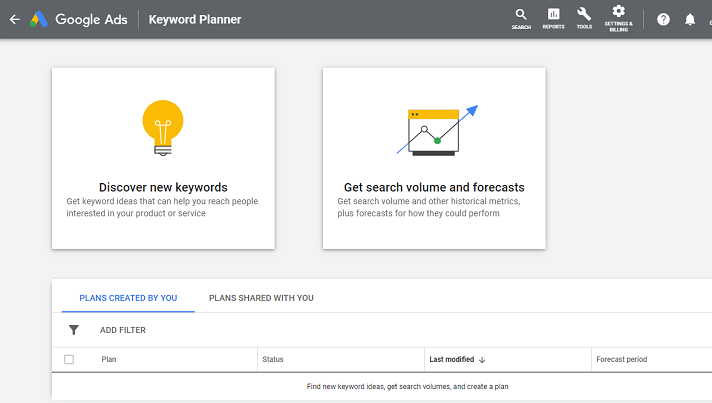
Task: Click 'Get search volume and other historical metrics' text
Action: pos(429,207)
